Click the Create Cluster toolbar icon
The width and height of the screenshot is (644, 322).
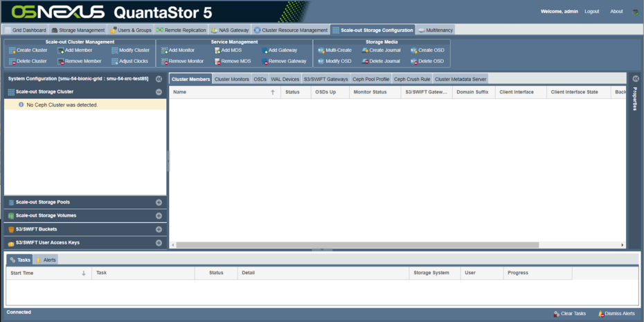point(12,51)
